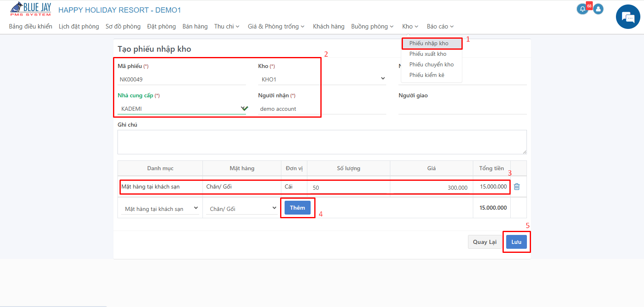The image size is (644, 307).
Task: Go to Lịch đặt phòng
Action: coord(79,26)
